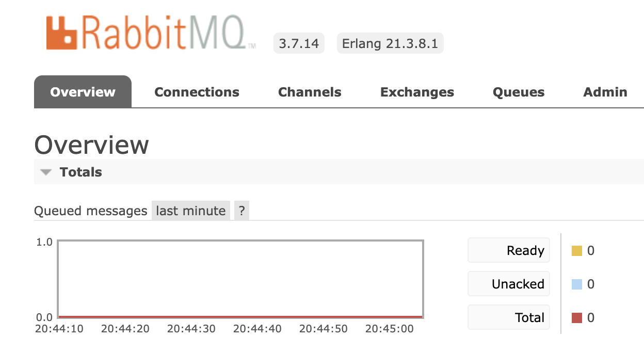Click the Ready legend button

508,250
